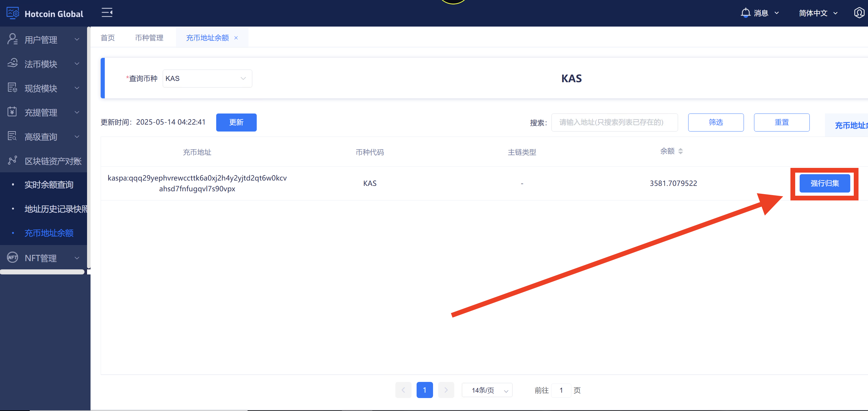Click the Hotcoin Global logo

pyautogui.click(x=44, y=14)
